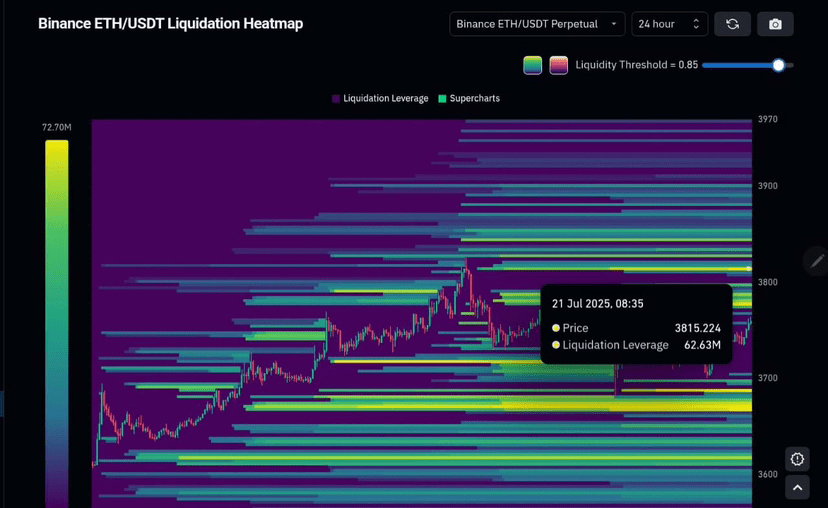Viewport: 828px width, 508px height.
Task: Click the tooltip Liquidation Leverage value 62.63M
Action: (702, 345)
